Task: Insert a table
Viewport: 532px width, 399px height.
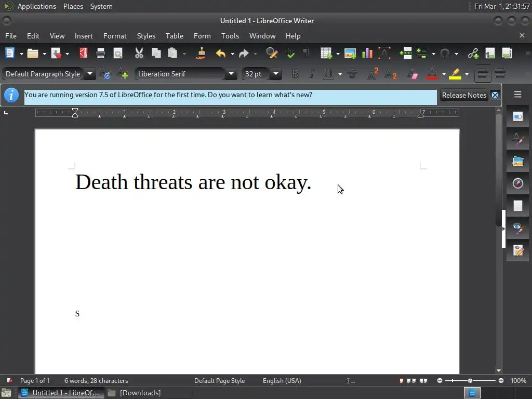Action: (326, 54)
